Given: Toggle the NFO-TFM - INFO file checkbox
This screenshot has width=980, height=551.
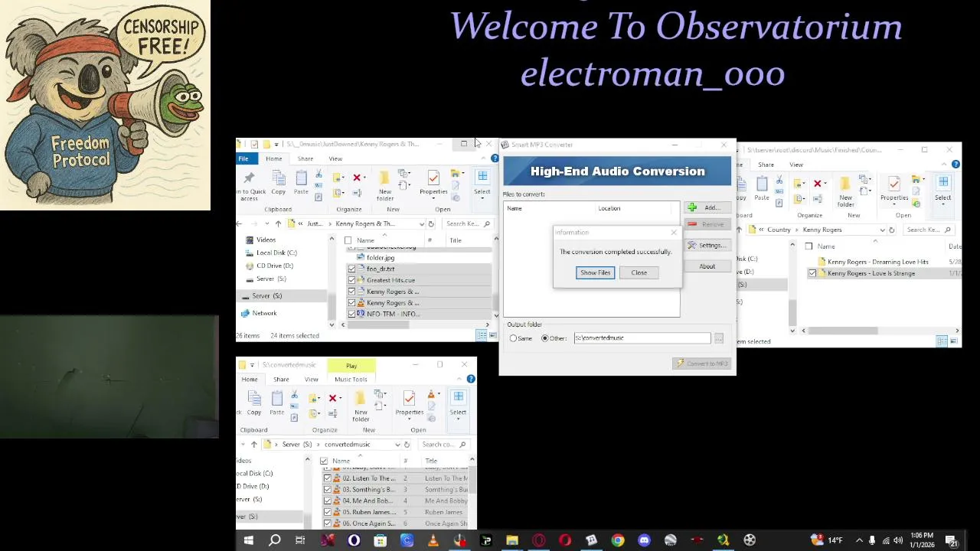Looking at the screenshot, I should [x=351, y=315].
